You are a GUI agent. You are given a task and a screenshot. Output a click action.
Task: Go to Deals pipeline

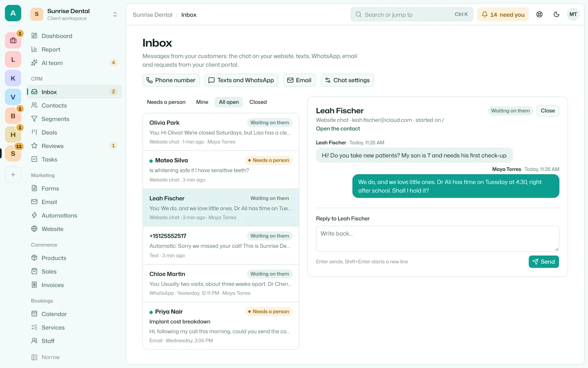pyautogui.click(x=74, y=132)
